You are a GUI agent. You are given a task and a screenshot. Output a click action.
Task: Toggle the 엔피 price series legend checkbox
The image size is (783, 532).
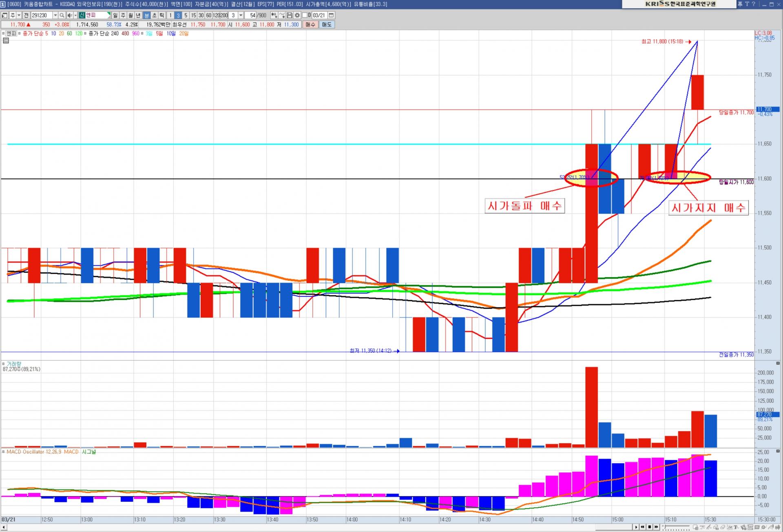(x=4, y=33)
